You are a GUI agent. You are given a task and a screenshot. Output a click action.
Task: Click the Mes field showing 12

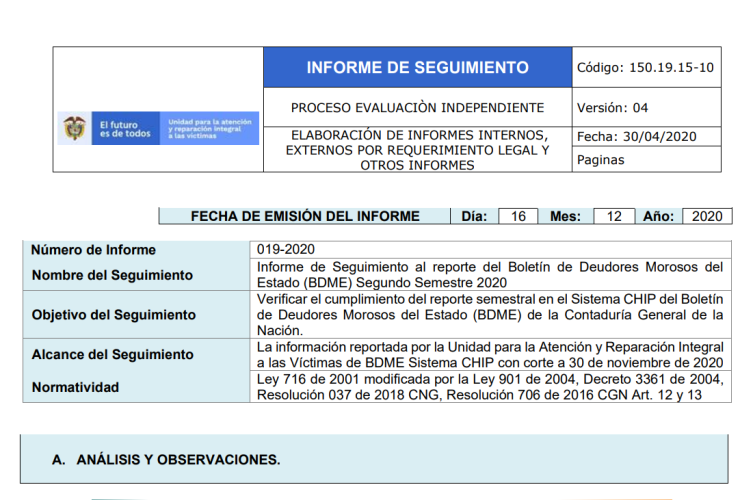(x=614, y=216)
